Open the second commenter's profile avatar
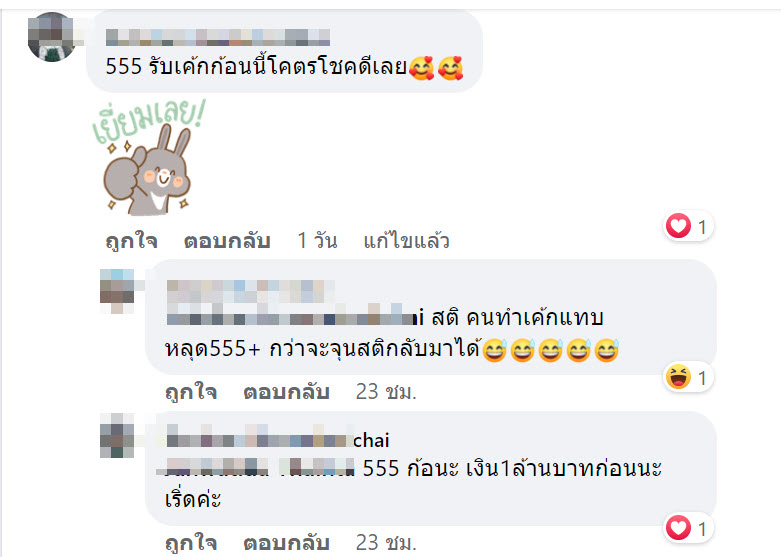 click(118, 291)
